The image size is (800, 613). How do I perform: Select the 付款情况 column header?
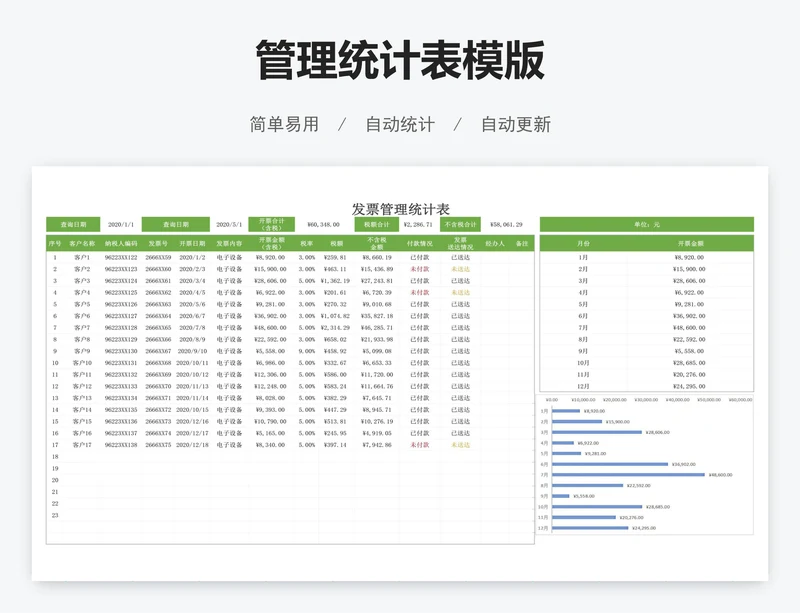tap(419, 243)
